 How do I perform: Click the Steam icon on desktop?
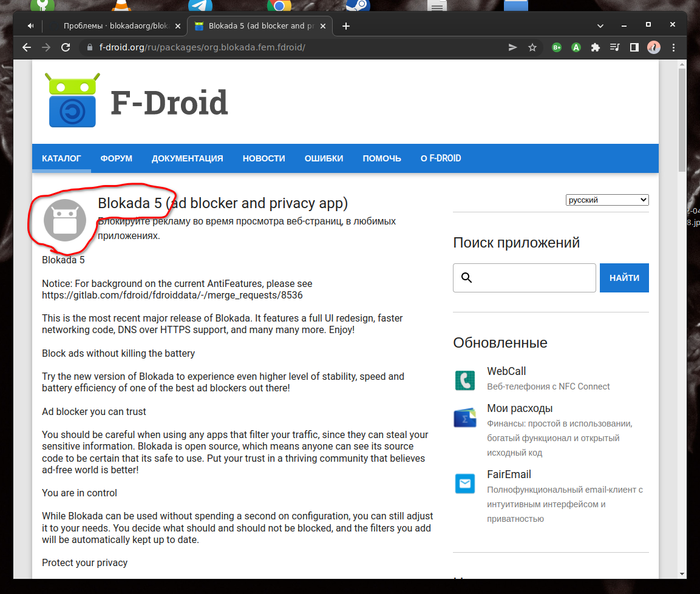[x=358, y=5]
